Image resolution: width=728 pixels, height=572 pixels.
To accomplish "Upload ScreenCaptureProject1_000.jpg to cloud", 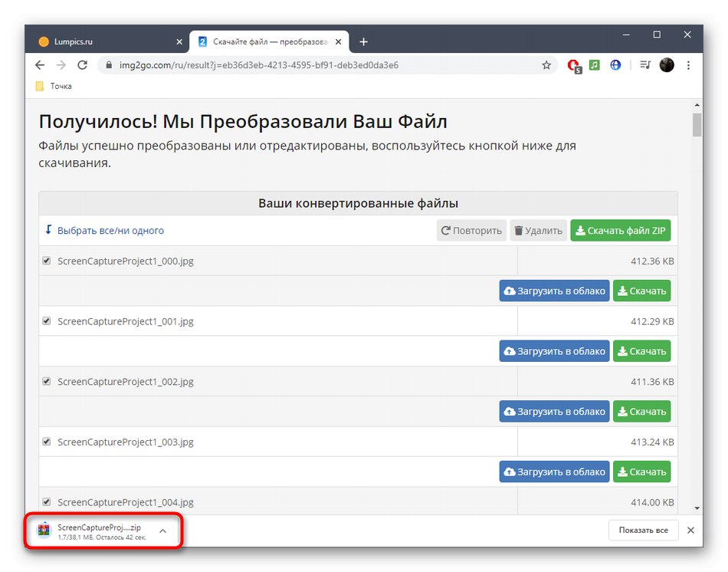I will 554,291.
